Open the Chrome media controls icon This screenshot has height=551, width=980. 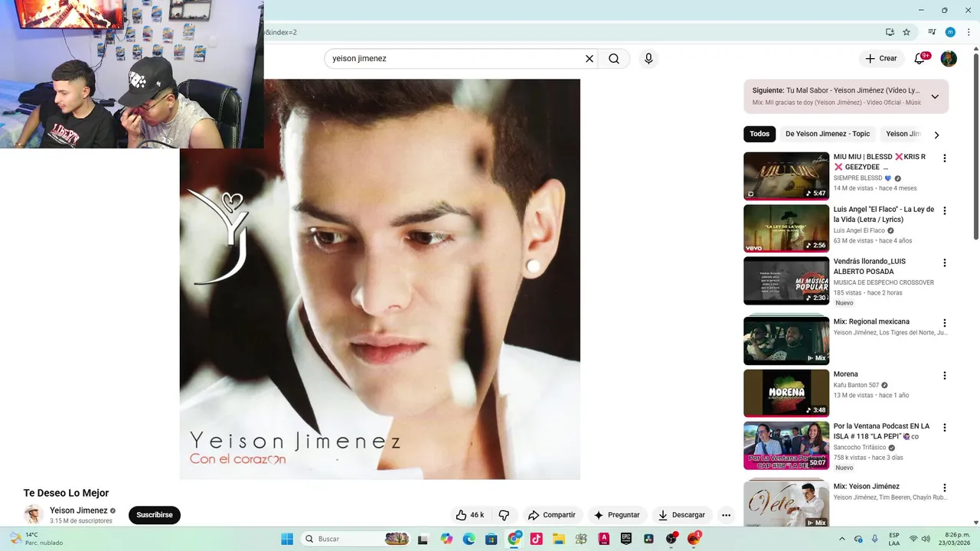pyautogui.click(x=932, y=32)
